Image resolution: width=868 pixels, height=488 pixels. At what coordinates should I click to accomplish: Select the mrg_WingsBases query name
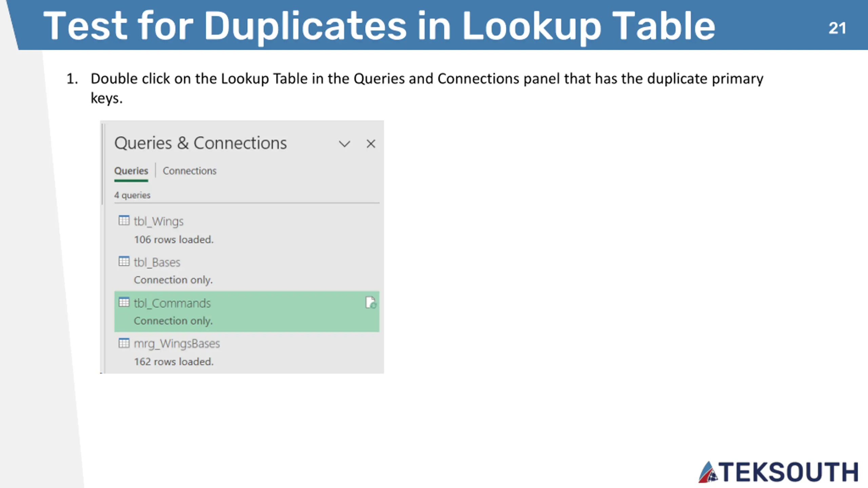[x=177, y=344]
